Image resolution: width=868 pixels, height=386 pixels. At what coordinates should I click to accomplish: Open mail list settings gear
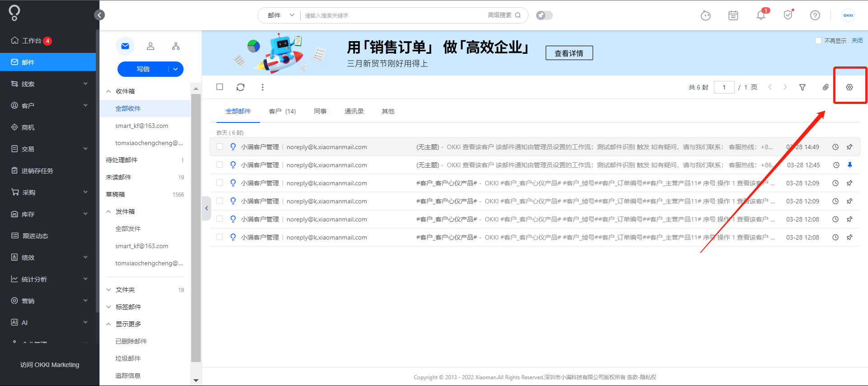(x=849, y=87)
